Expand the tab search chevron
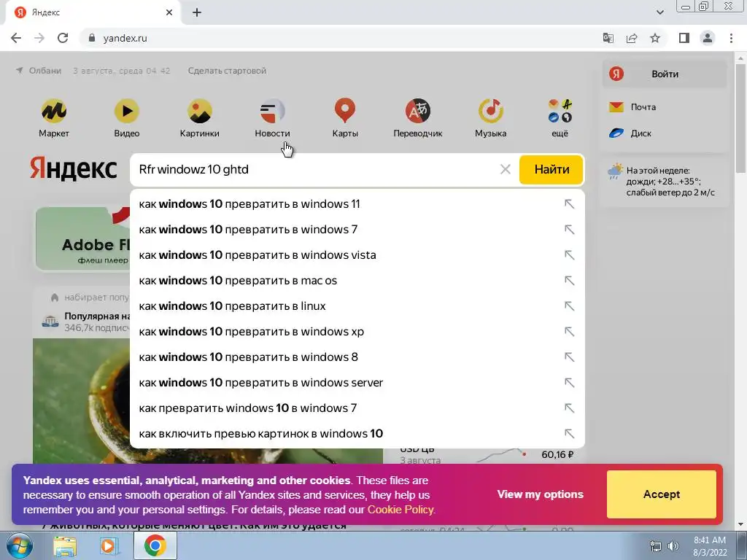 tap(659, 12)
